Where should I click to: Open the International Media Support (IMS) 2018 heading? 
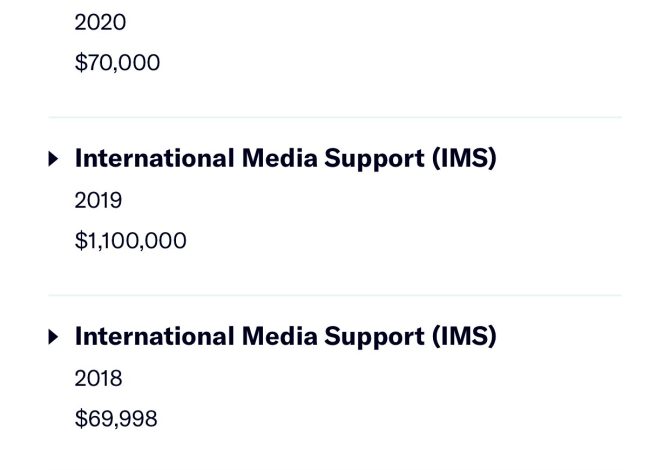[x=285, y=337]
